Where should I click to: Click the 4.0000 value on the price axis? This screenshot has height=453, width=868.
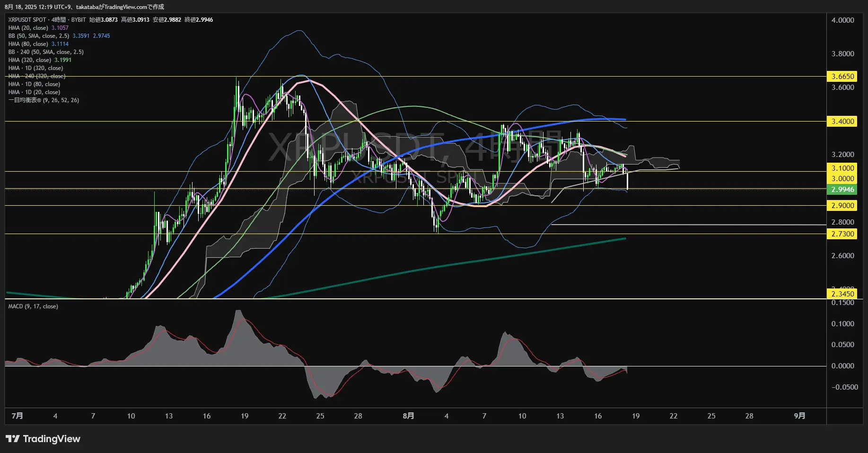click(843, 20)
